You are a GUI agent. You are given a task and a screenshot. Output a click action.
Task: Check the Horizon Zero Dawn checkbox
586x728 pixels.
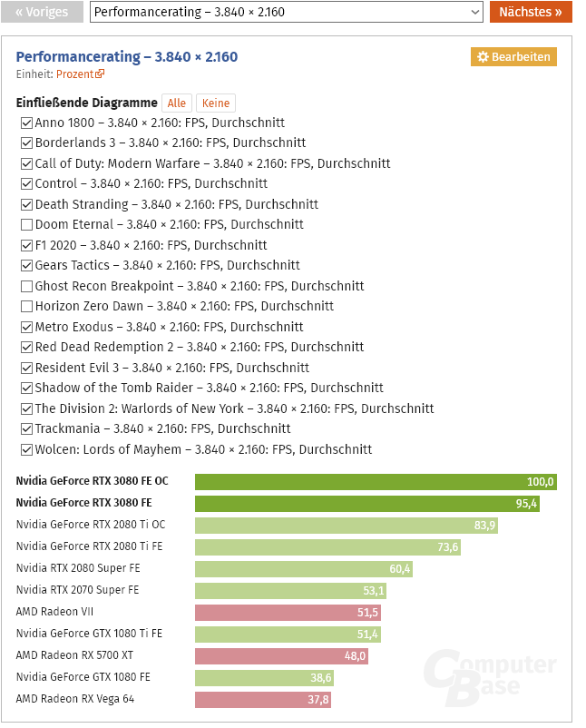click(x=27, y=307)
